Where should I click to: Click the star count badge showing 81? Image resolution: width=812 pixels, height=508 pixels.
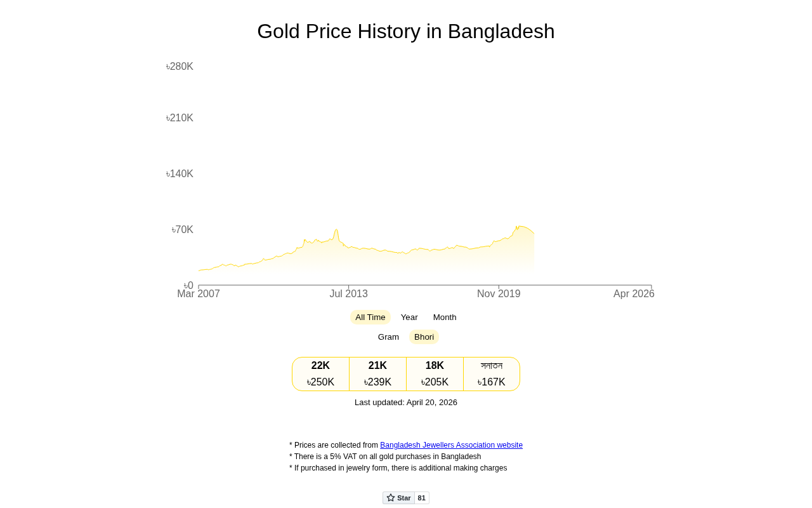[x=422, y=498]
